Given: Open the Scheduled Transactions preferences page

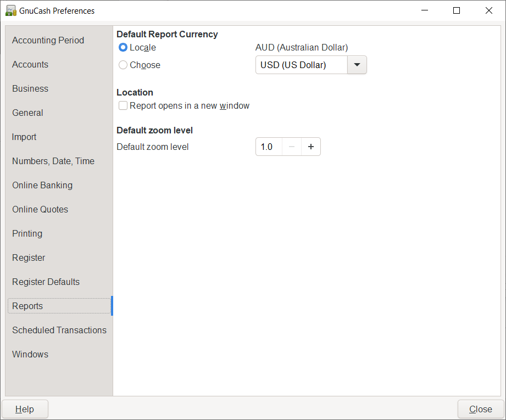Looking at the screenshot, I should click(x=59, y=330).
